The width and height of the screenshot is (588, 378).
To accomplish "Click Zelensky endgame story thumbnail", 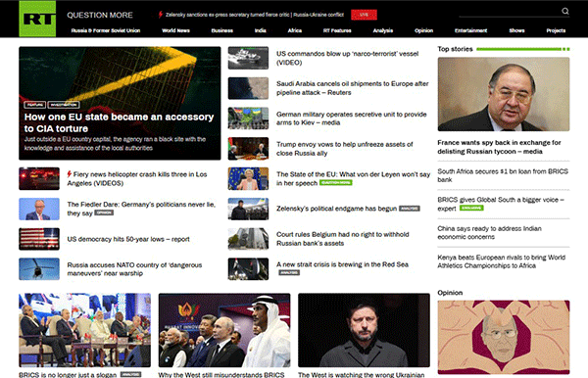I will [x=248, y=209].
